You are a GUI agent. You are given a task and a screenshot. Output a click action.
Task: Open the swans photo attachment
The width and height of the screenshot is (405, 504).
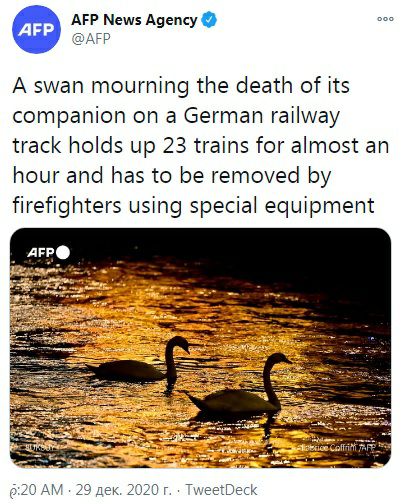(200, 348)
